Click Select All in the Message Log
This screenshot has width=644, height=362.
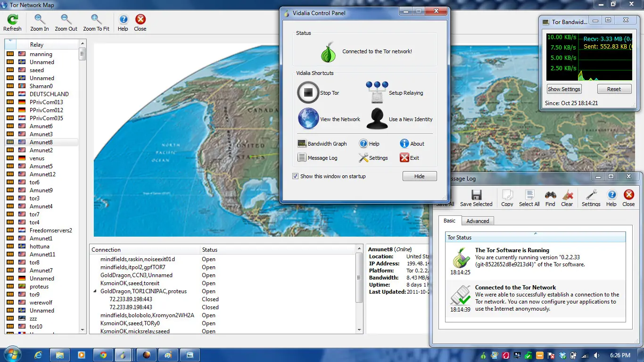click(529, 198)
